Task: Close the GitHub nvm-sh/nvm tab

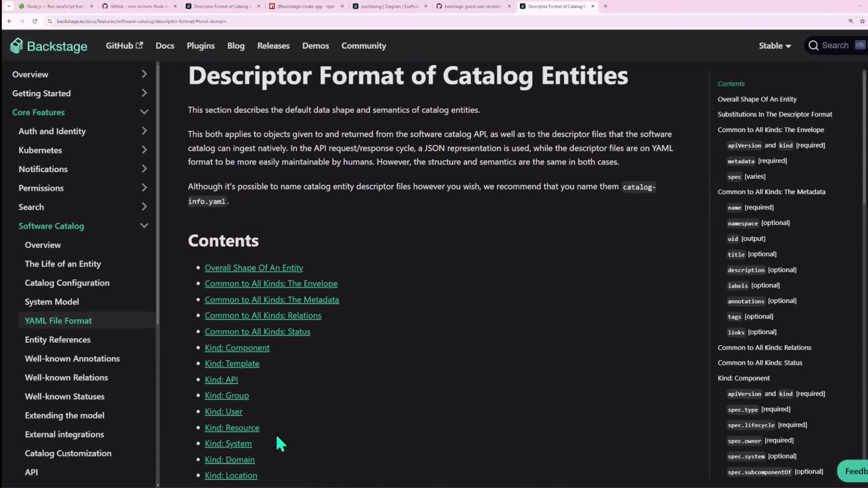Action: coord(175,6)
